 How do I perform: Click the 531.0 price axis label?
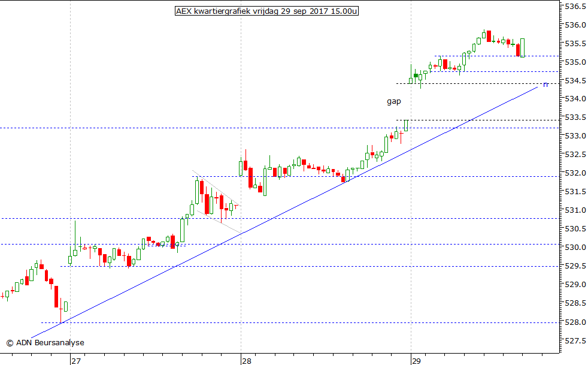[575, 210]
